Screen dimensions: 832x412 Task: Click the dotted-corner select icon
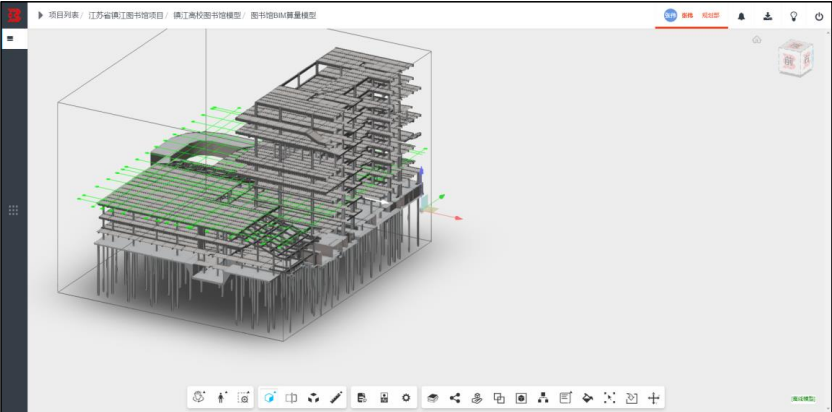pos(610,397)
